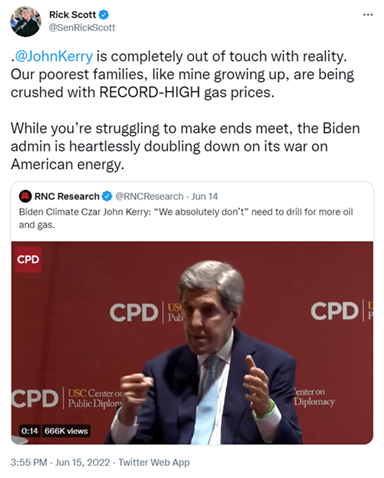Open the @JohnKerry mention link
The image size is (384, 478).
[x=53, y=56]
